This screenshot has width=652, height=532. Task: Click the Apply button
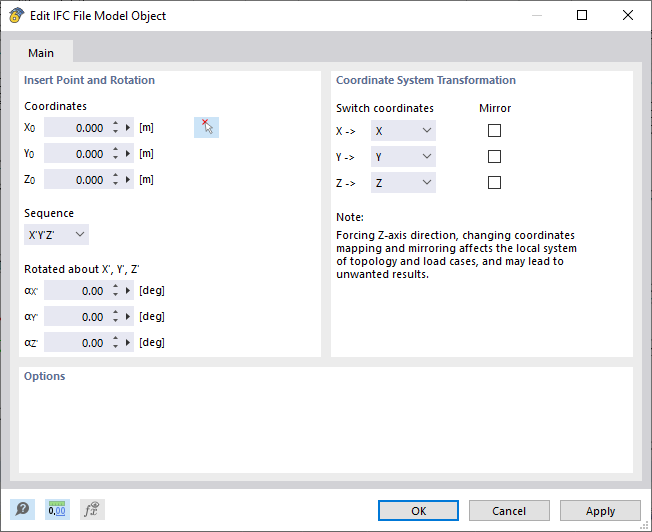coord(600,511)
